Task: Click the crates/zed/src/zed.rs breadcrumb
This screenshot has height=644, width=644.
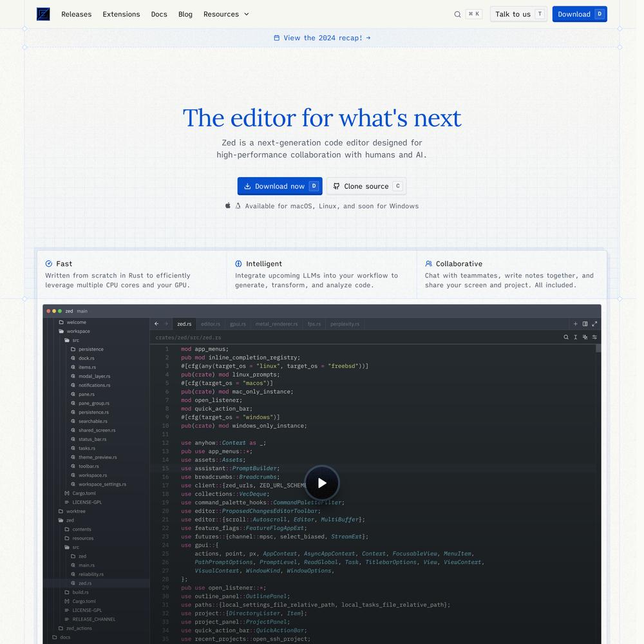Action: click(x=188, y=337)
